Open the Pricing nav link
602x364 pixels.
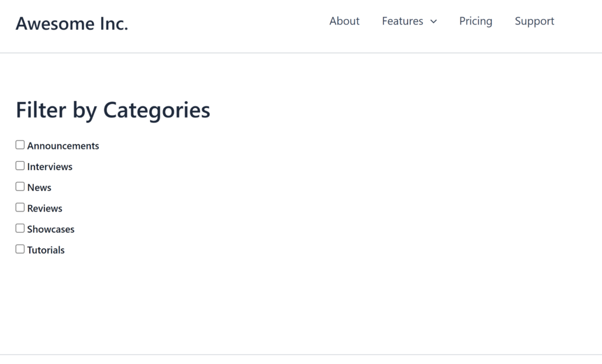tap(475, 21)
